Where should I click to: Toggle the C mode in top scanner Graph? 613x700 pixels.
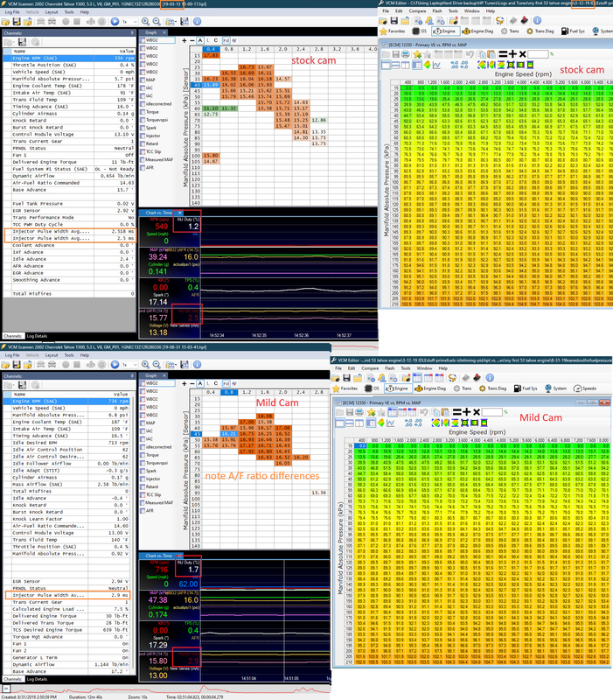pyautogui.click(x=216, y=40)
